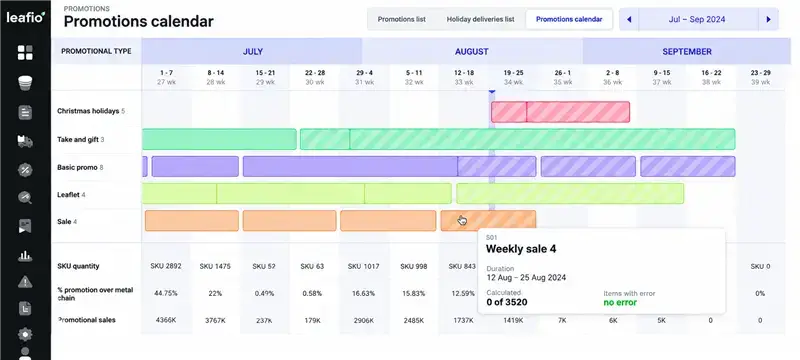Screen dimensions: 800x360
Task: Select the 19 - 25 week 34 column header
Action: click(x=513, y=78)
